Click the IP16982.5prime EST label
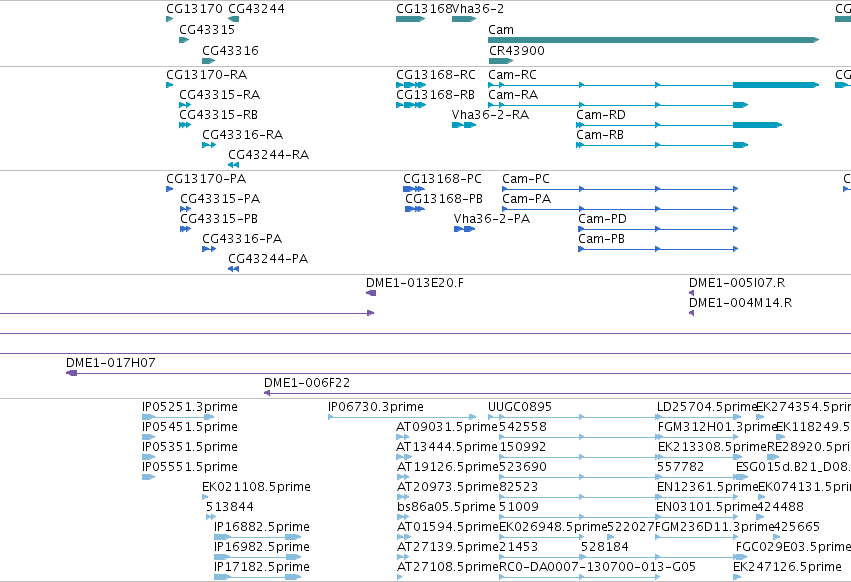Screen dimensions: 851x582 262,547
